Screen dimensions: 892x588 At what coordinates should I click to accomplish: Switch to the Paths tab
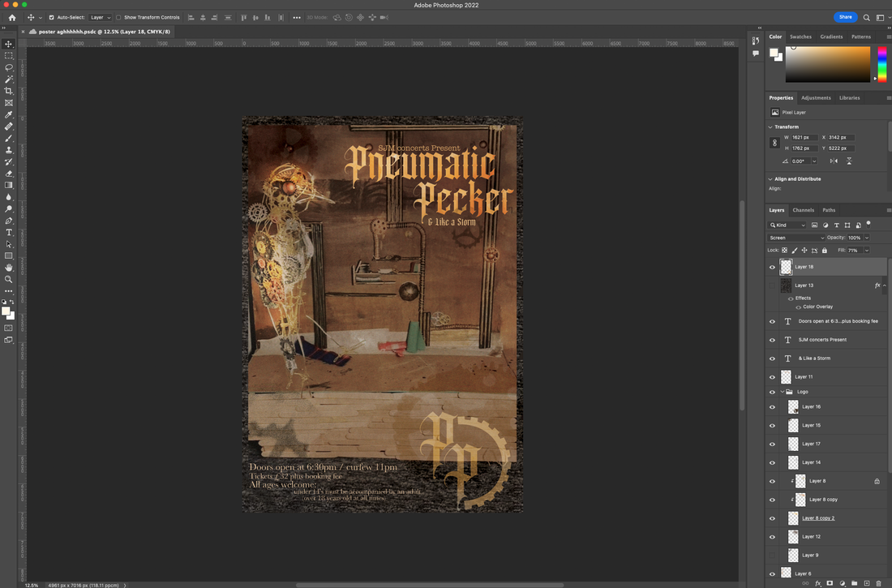click(x=829, y=210)
